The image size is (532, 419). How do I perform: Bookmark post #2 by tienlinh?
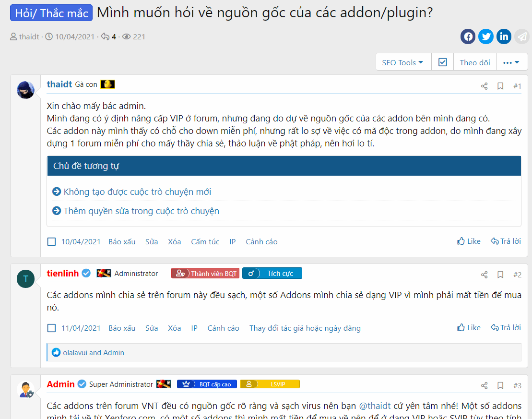500,275
